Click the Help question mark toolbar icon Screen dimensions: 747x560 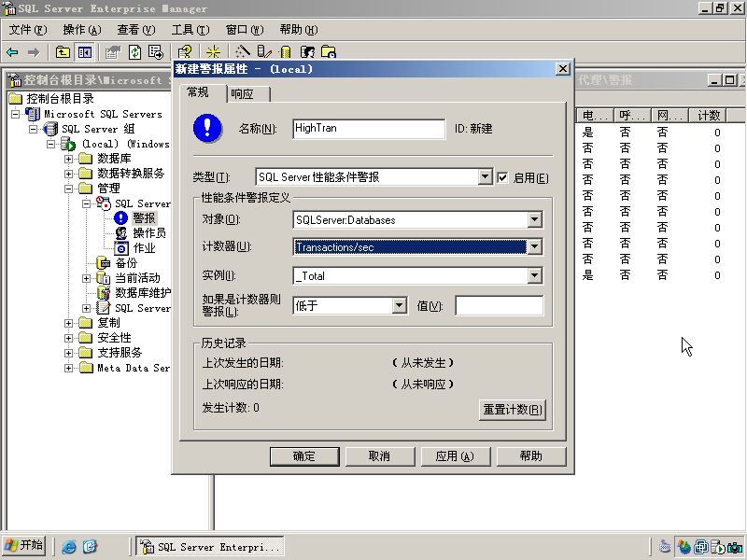185,52
